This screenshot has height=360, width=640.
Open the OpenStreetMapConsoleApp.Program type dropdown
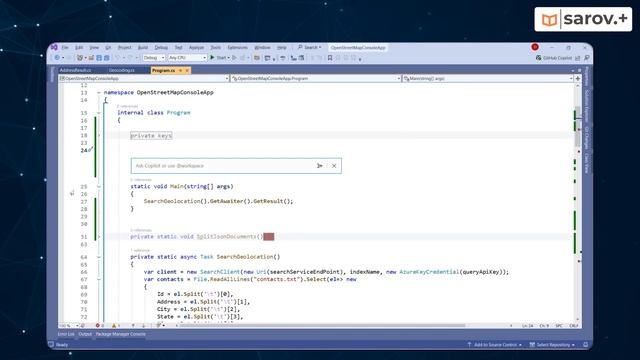316,78
